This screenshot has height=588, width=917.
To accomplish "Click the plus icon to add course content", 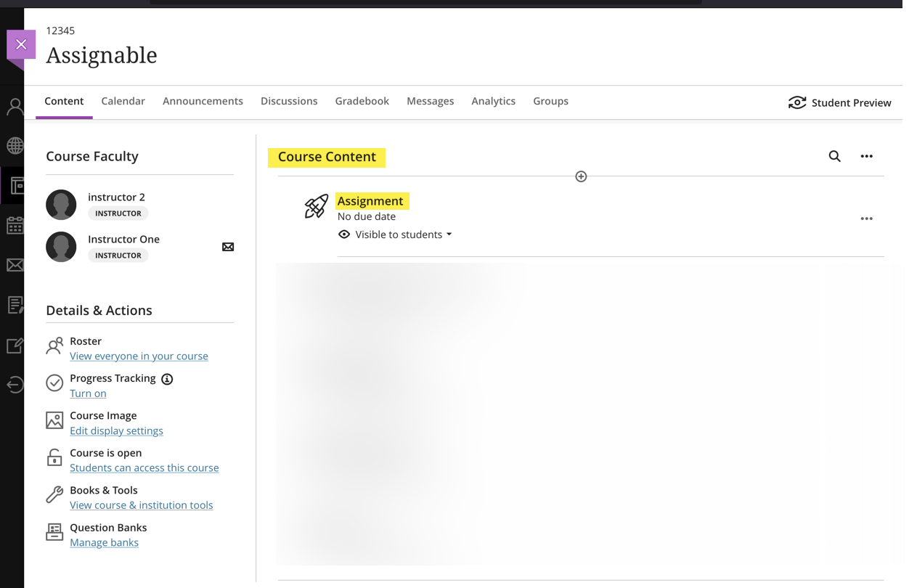I will (x=581, y=176).
